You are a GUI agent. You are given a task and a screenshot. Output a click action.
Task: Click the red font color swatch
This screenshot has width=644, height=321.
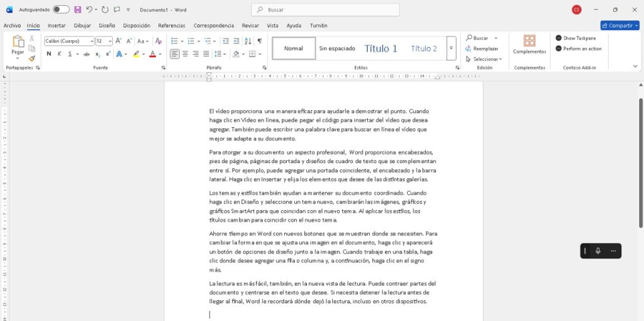[x=152, y=54]
